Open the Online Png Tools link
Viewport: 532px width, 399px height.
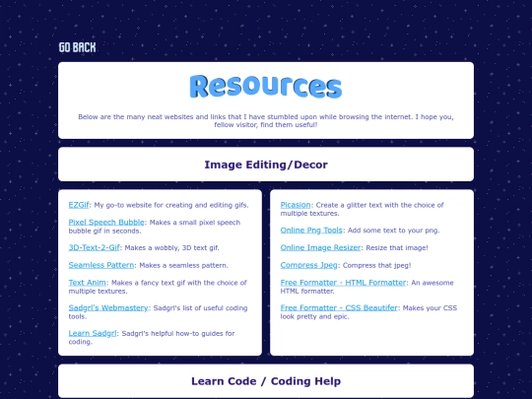(x=311, y=230)
